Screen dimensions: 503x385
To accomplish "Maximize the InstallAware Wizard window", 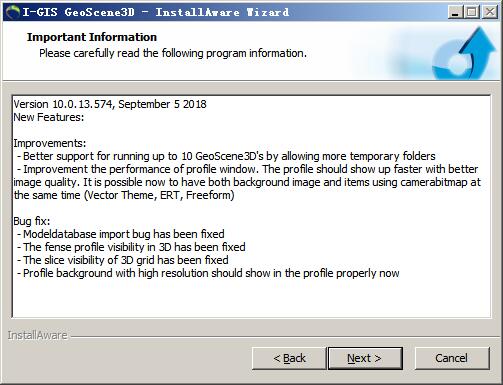I will click(x=472, y=12).
